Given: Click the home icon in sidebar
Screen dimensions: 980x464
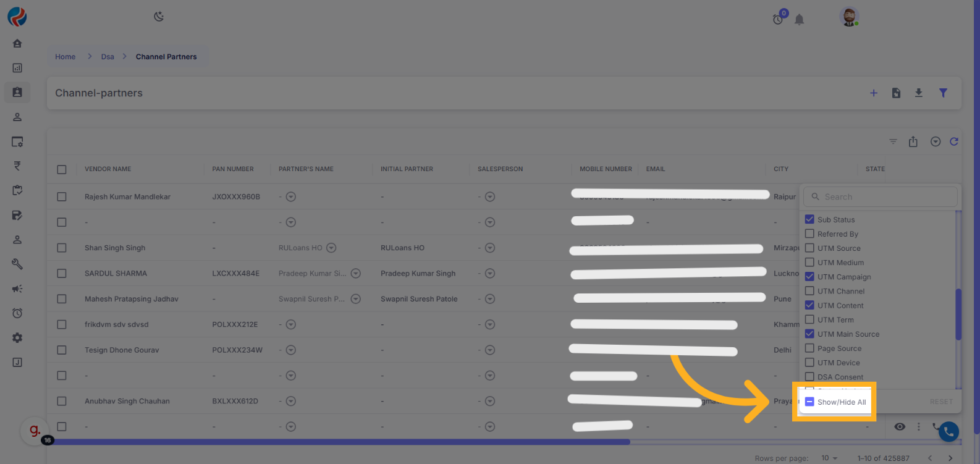Looking at the screenshot, I should 17,43.
